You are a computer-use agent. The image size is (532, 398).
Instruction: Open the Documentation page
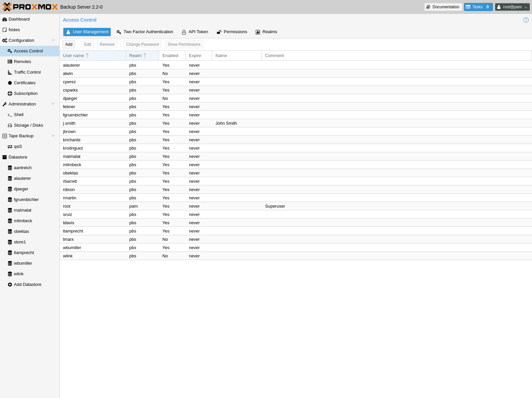click(443, 7)
